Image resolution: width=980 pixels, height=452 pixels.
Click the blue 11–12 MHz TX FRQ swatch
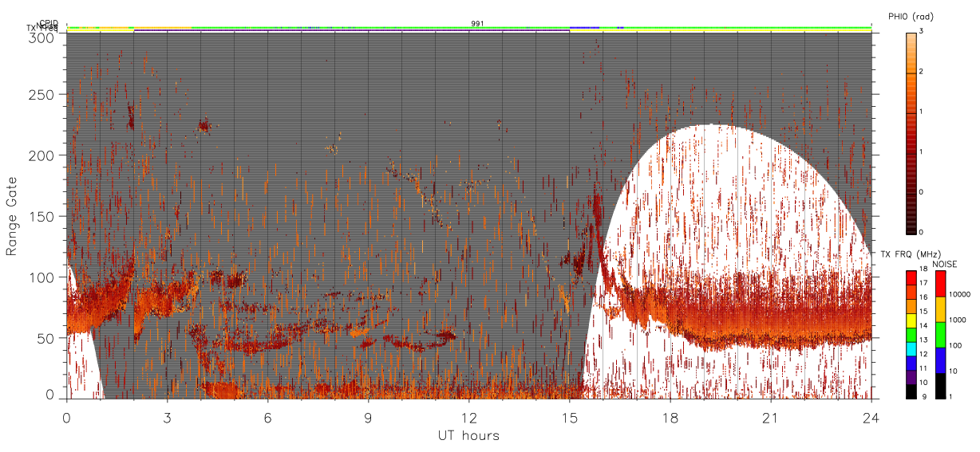pyautogui.click(x=911, y=364)
